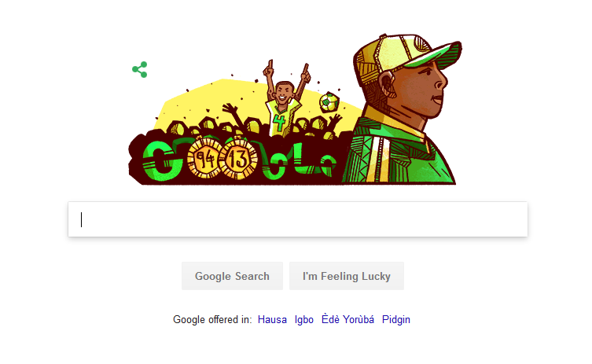Image resolution: width=592 pixels, height=364 pixels.
Task: Switch Google to the Hausa language
Action: (272, 319)
